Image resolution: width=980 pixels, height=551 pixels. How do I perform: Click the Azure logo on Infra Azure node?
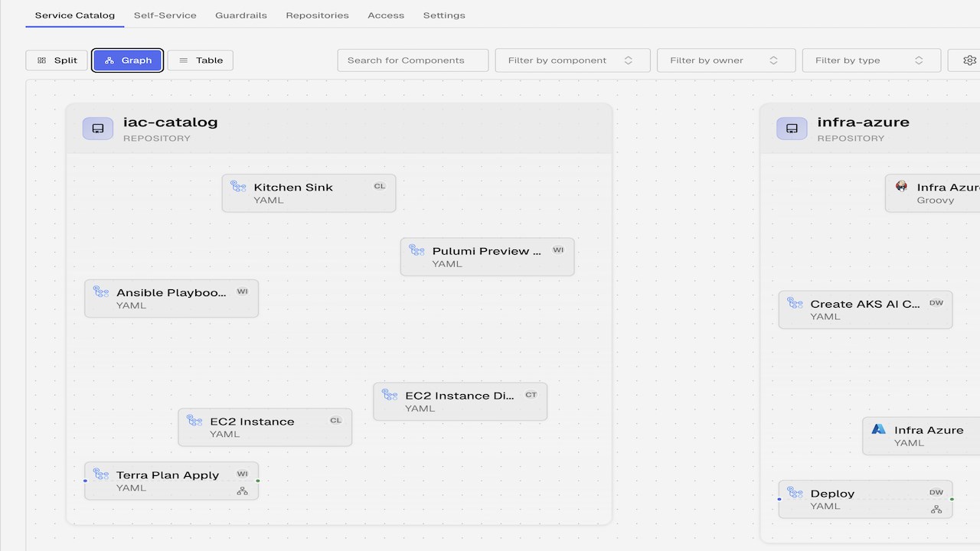click(x=879, y=429)
